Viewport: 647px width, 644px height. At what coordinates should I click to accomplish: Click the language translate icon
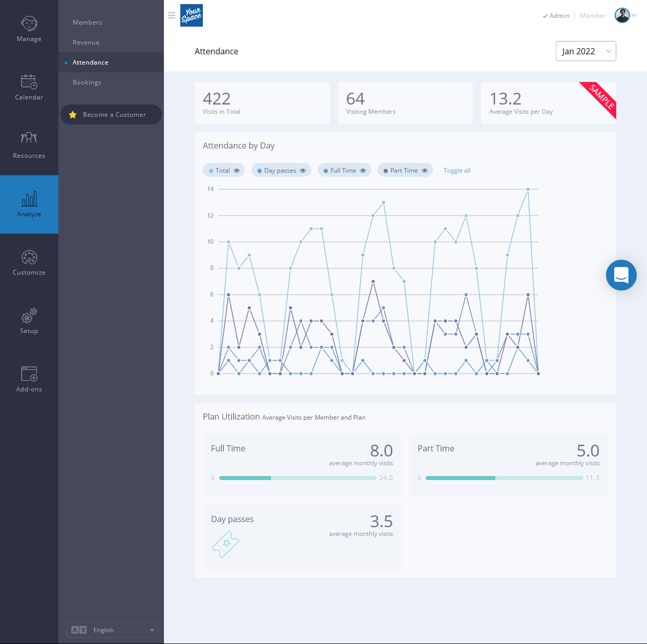click(x=79, y=630)
